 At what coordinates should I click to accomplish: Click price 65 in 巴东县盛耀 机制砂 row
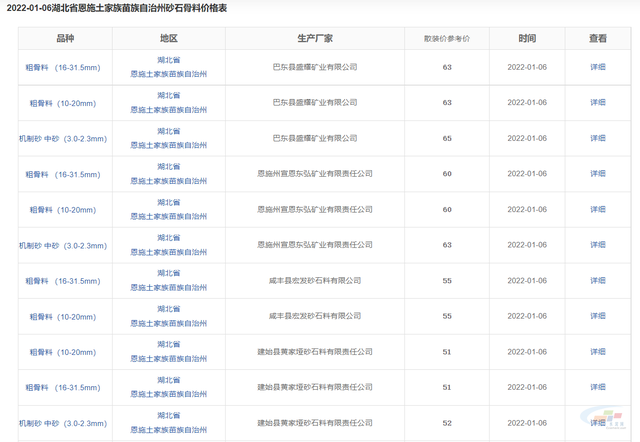[x=447, y=138]
